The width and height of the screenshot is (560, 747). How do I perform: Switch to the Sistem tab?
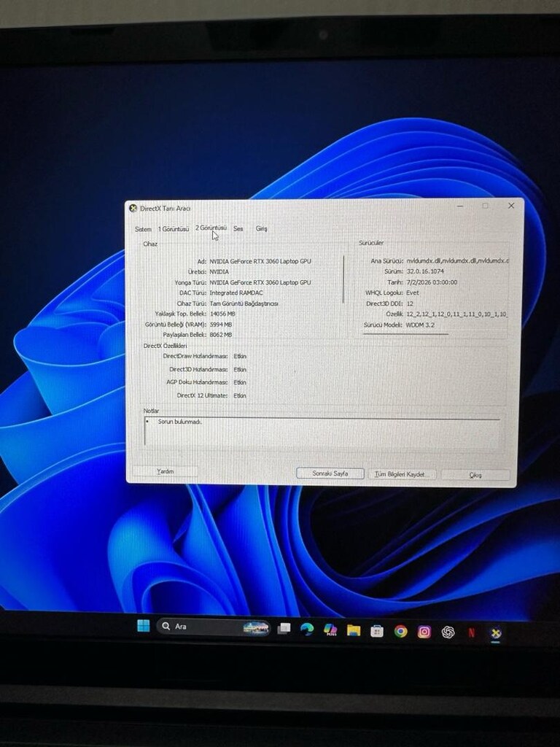(143, 229)
